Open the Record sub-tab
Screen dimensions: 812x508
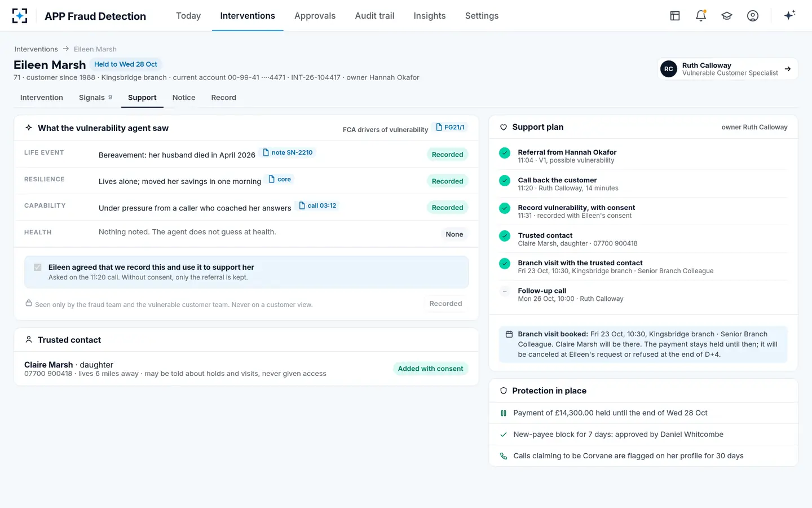224,98
